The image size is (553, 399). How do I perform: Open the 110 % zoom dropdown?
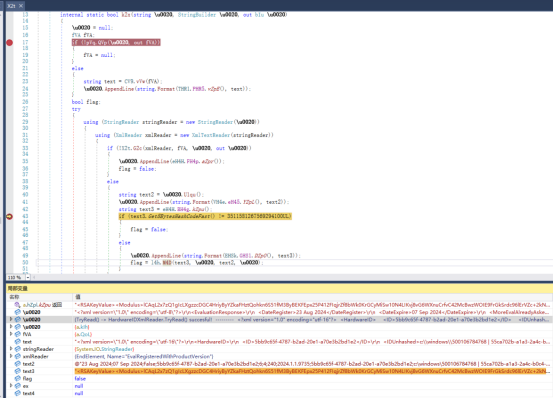point(28,277)
